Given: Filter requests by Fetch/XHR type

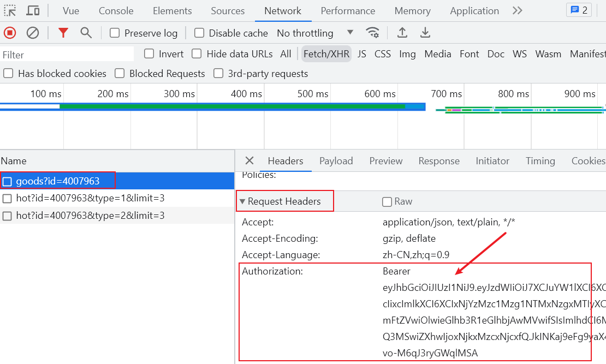Looking at the screenshot, I should [x=326, y=53].
